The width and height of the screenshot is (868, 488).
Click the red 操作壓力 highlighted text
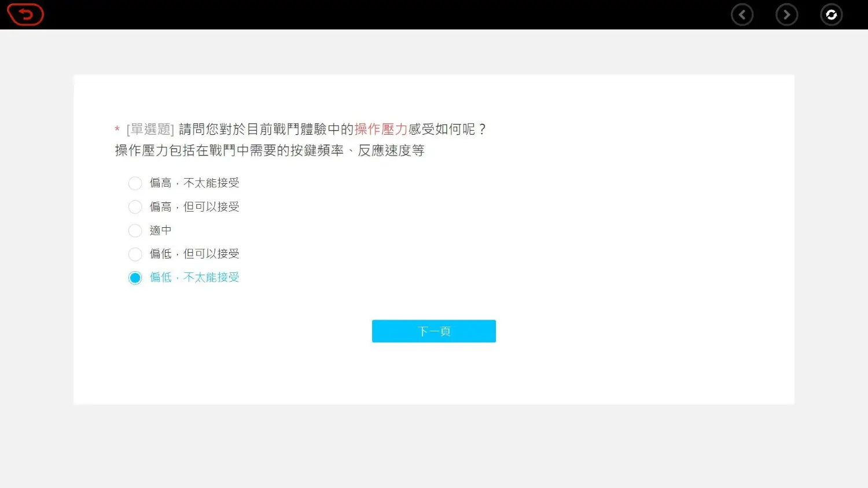click(x=381, y=130)
